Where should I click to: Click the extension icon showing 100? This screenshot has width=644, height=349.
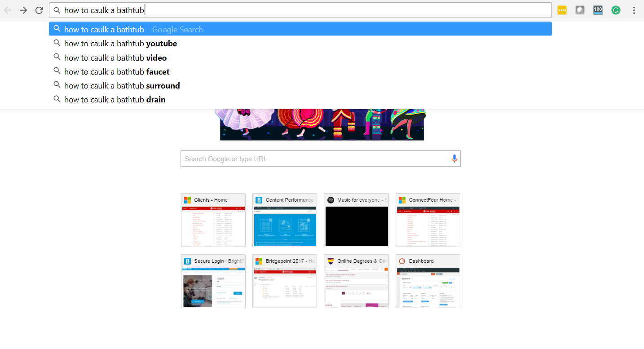(x=598, y=10)
